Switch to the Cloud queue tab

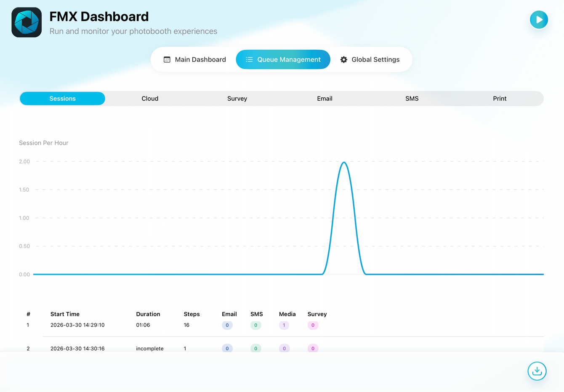[x=150, y=99]
